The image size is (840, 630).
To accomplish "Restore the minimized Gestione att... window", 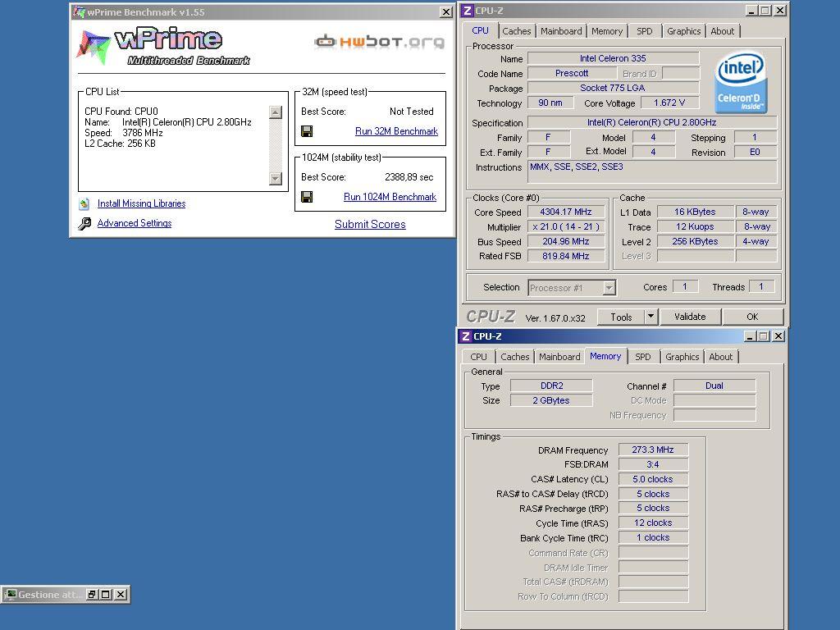I will [92, 595].
